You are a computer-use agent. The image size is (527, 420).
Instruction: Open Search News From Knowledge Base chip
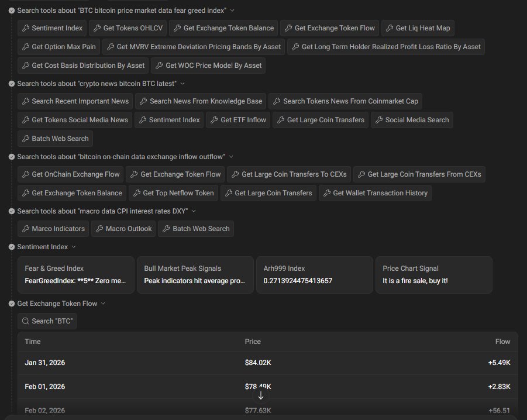[x=201, y=101]
